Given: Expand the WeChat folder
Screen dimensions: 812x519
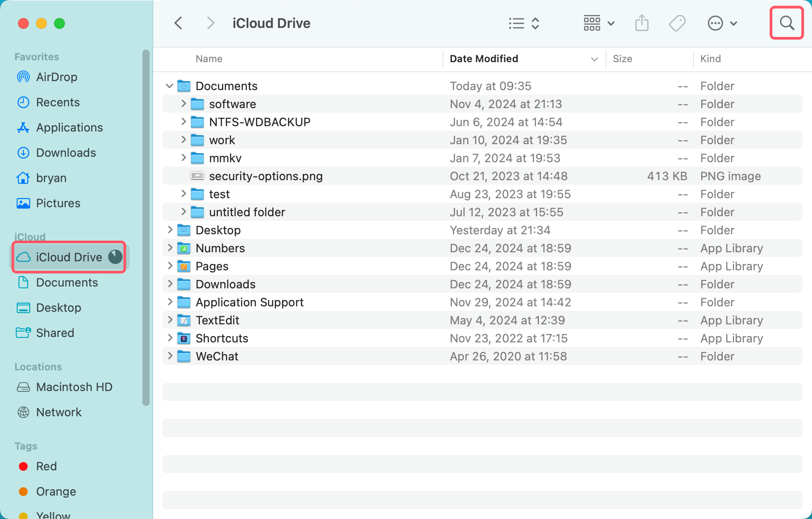Looking at the screenshot, I should pyautogui.click(x=169, y=356).
